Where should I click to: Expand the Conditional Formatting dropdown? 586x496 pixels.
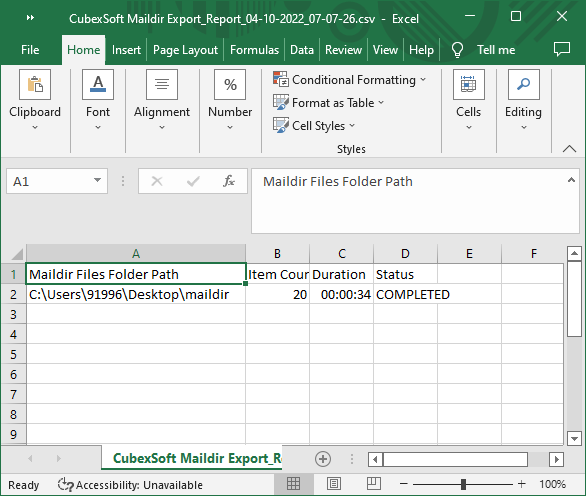[x=349, y=80]
